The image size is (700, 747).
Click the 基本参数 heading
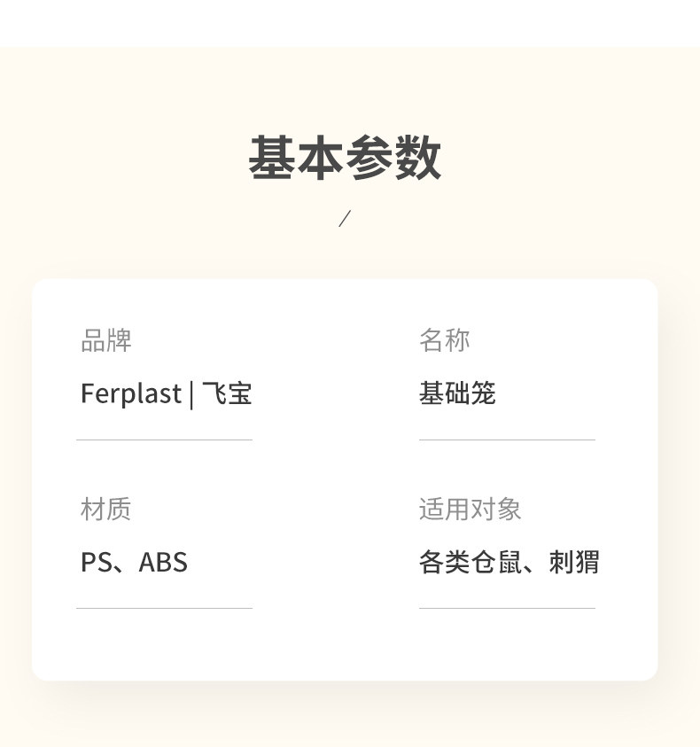345,159
